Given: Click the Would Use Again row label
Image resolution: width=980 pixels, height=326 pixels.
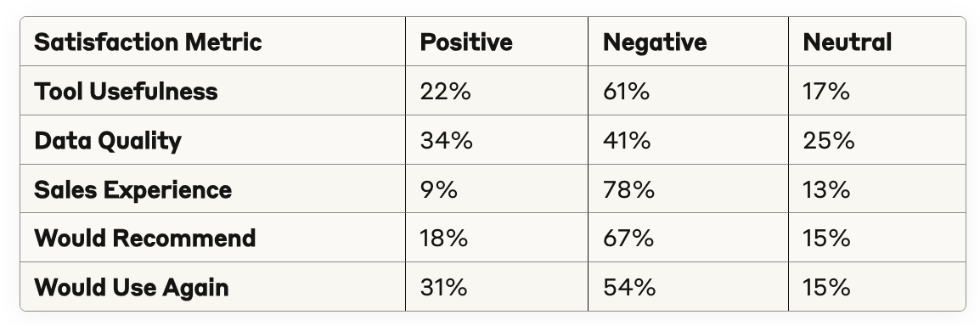Looking at the screenshot, I should click(x=132, y=287).
